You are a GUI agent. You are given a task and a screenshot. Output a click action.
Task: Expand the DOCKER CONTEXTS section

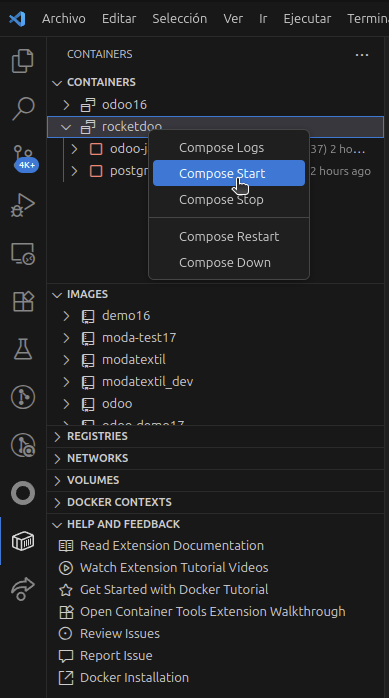[x=57, y=502]
